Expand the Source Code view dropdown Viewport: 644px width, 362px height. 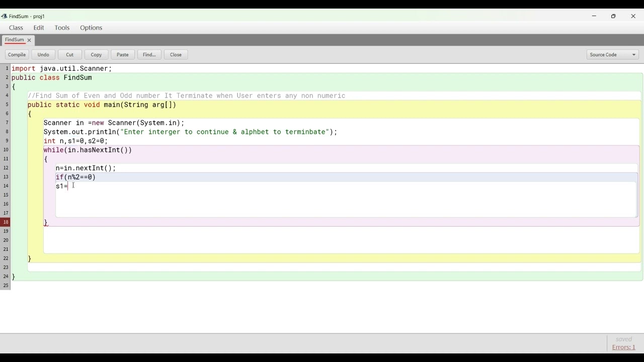[613, 55]
